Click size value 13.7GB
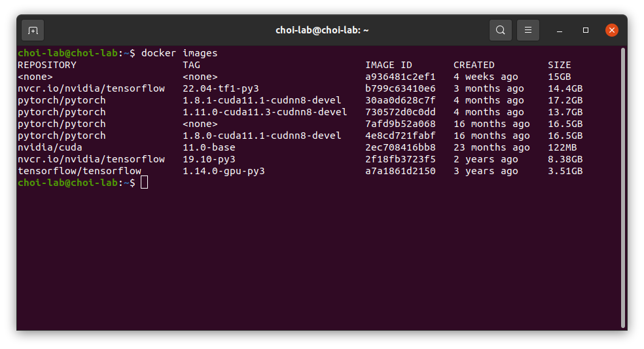644x349 pixels. tap(565, 112)
